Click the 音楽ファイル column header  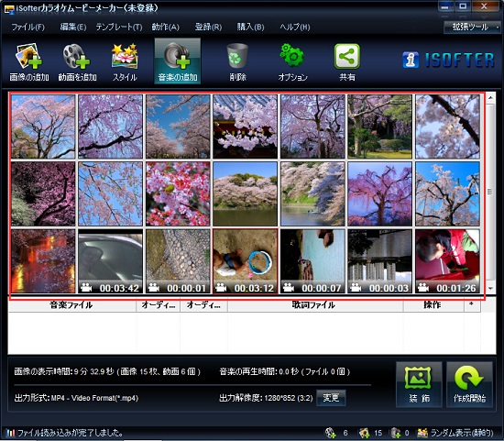71,305
